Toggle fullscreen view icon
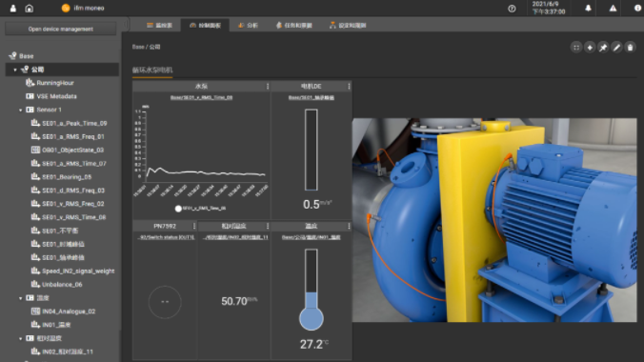The width and height of the screenshot is (644, 362). point(576,48)
